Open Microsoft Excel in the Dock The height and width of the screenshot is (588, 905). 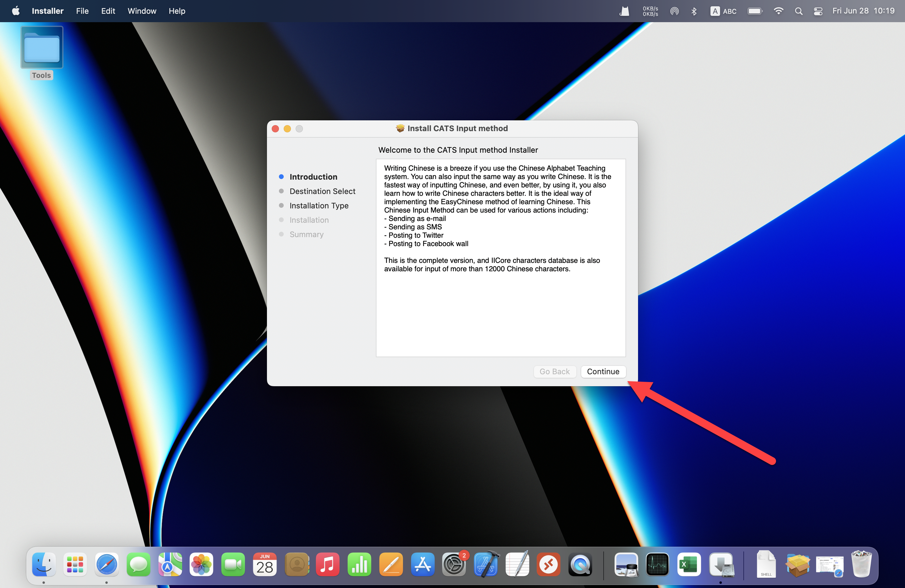(x=689, y=564)
